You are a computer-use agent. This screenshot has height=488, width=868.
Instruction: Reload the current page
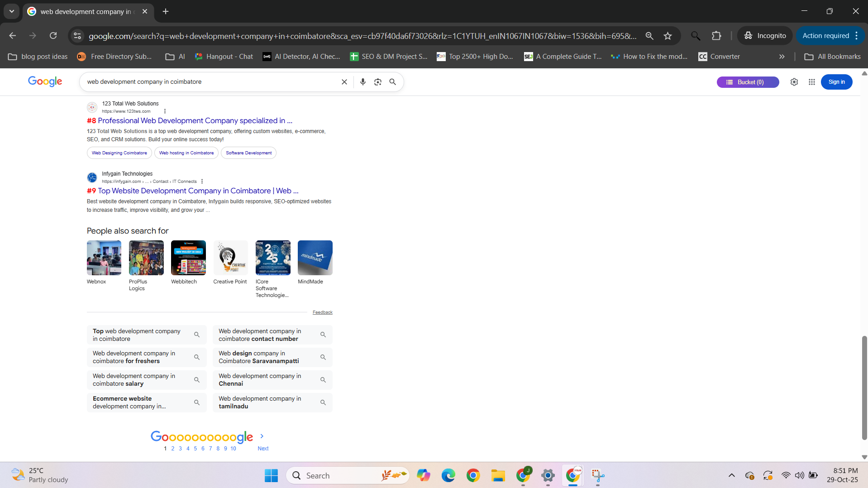[x=53, y=36]
